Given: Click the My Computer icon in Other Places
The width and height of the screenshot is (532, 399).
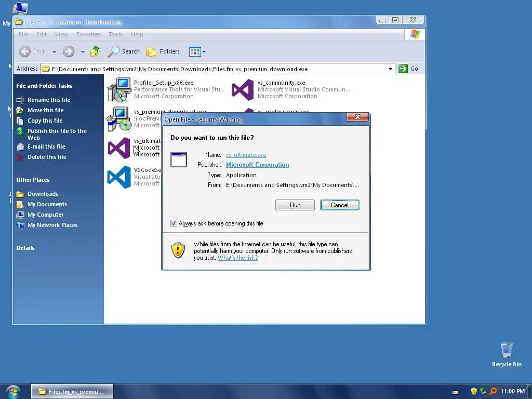Looking at the screenshot, I should pyautogui.click(x=20, y=215).
